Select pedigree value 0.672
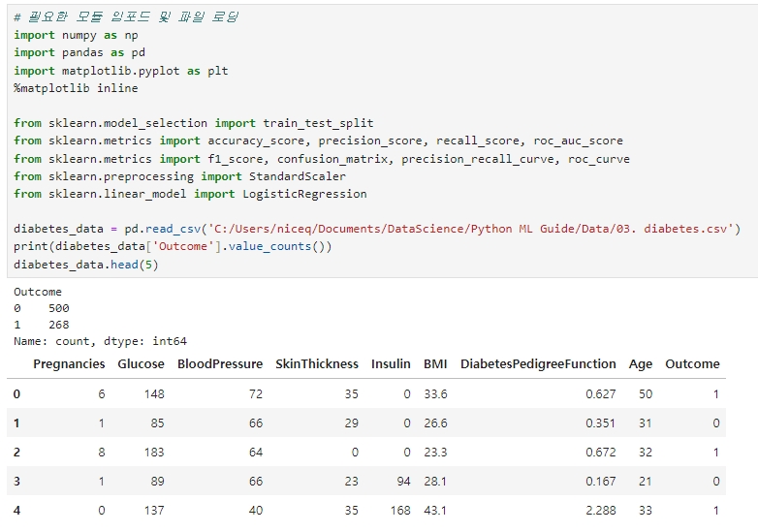This screenshot has width=758, height=532. 600,453
